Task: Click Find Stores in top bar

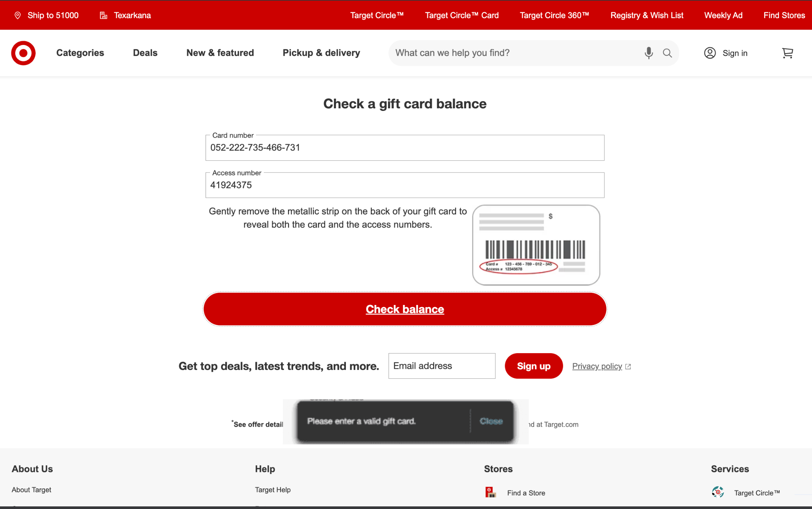Action: click(784, 15)
